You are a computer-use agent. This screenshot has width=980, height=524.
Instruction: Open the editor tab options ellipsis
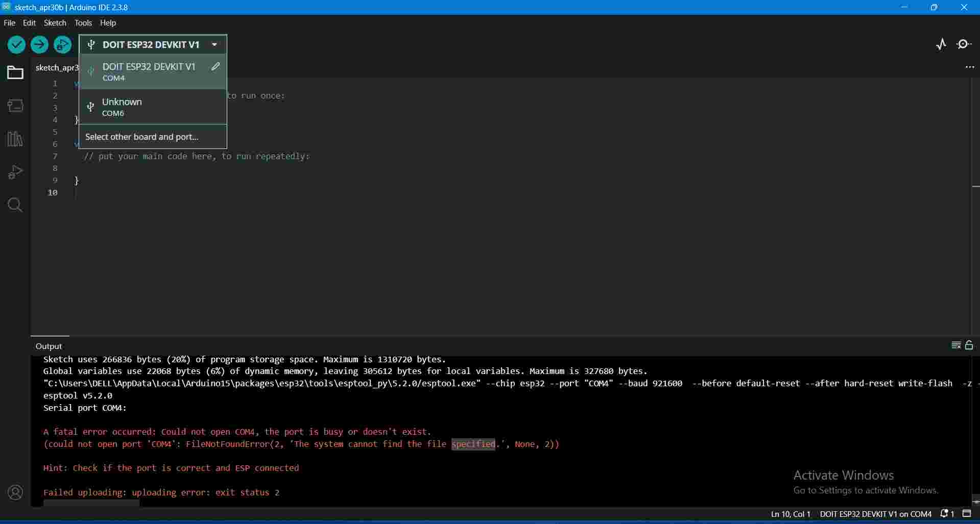969,67
